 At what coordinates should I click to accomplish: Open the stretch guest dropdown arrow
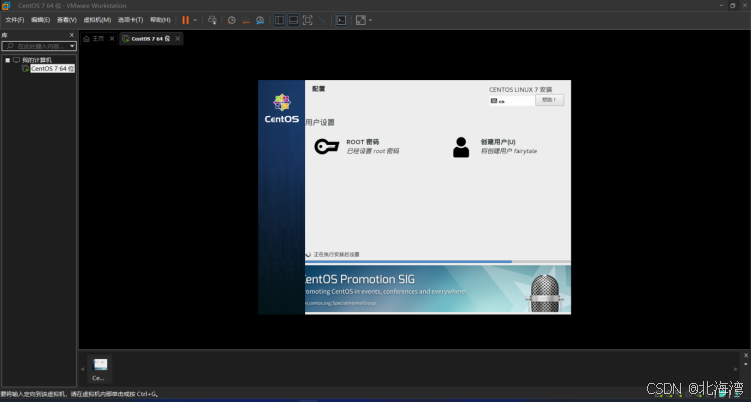click(370, 20)
